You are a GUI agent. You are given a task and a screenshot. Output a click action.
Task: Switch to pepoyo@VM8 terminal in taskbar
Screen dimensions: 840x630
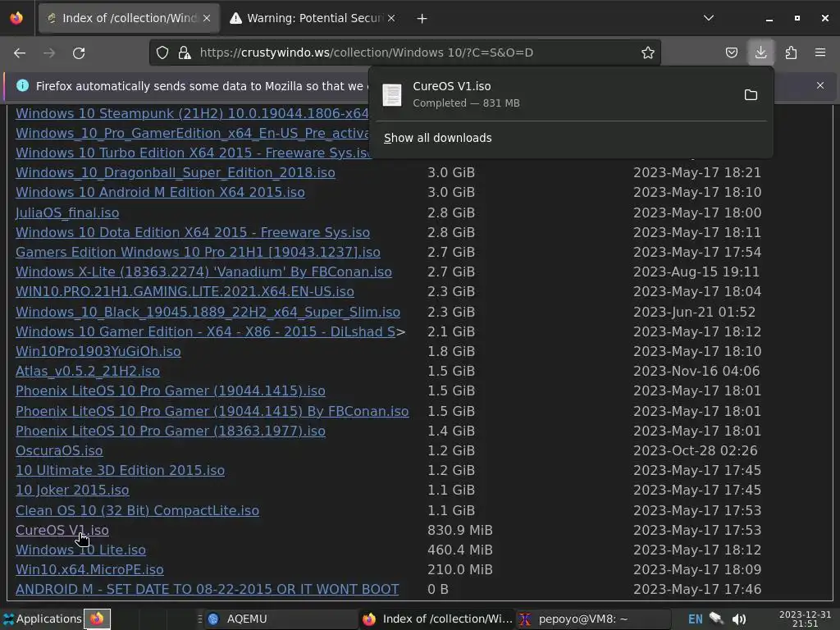[594, 619]
